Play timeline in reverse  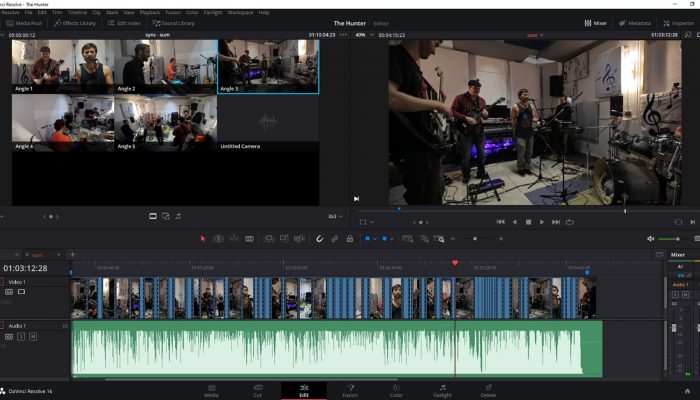coord(515,222)
